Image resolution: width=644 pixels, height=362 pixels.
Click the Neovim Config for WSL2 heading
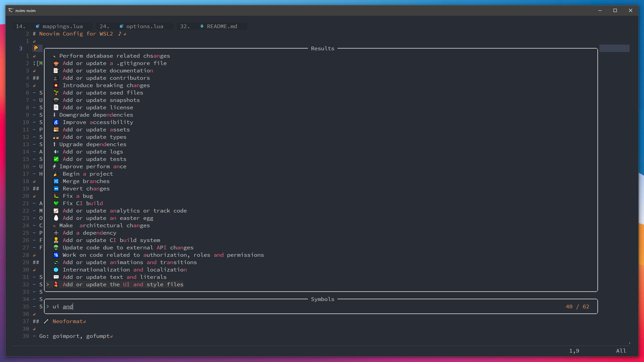[76, 34]
